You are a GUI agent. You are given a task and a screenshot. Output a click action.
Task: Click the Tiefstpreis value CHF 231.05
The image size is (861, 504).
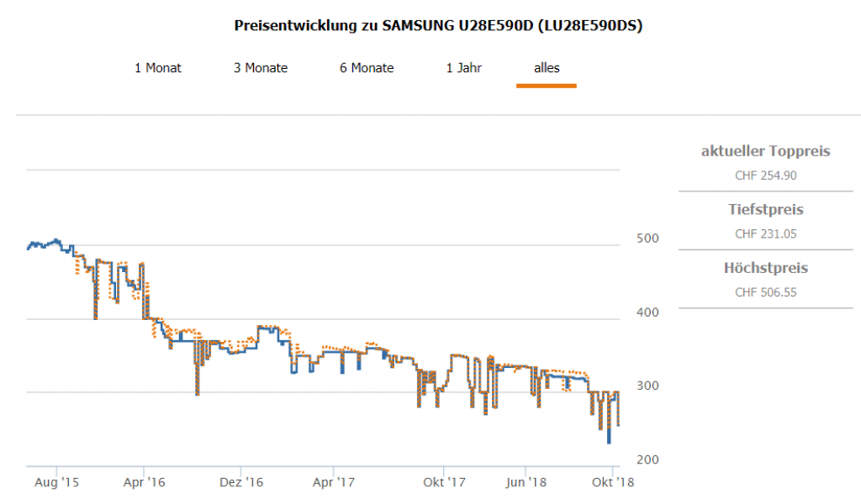pos(765,234)
